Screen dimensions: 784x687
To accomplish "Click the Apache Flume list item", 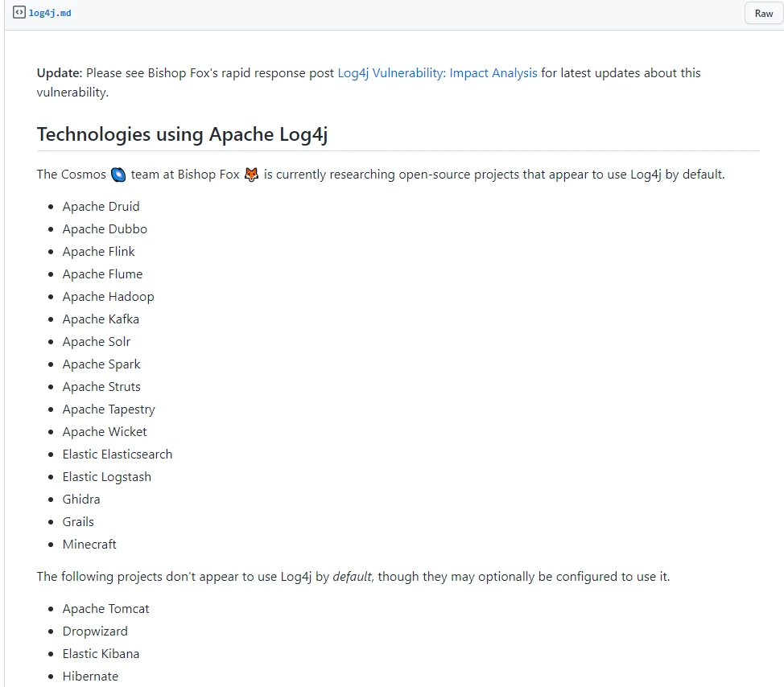I will 102,274.
